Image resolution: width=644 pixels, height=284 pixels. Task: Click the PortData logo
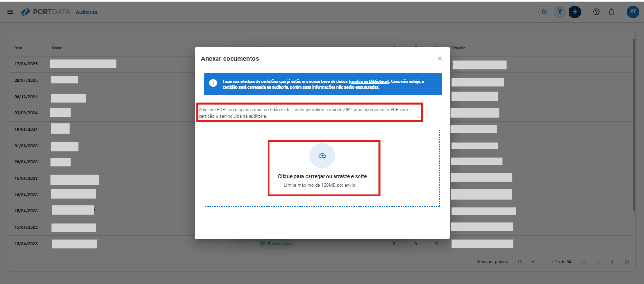[x=46, y=12]
